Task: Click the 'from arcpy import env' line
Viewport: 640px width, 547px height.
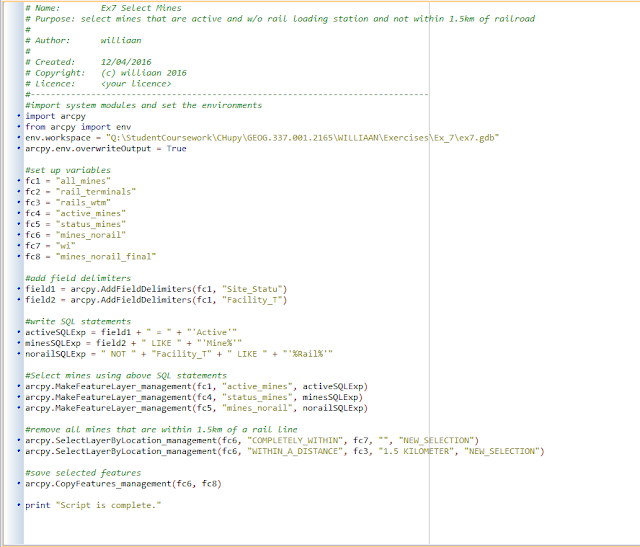Action: tap(78, 127)
